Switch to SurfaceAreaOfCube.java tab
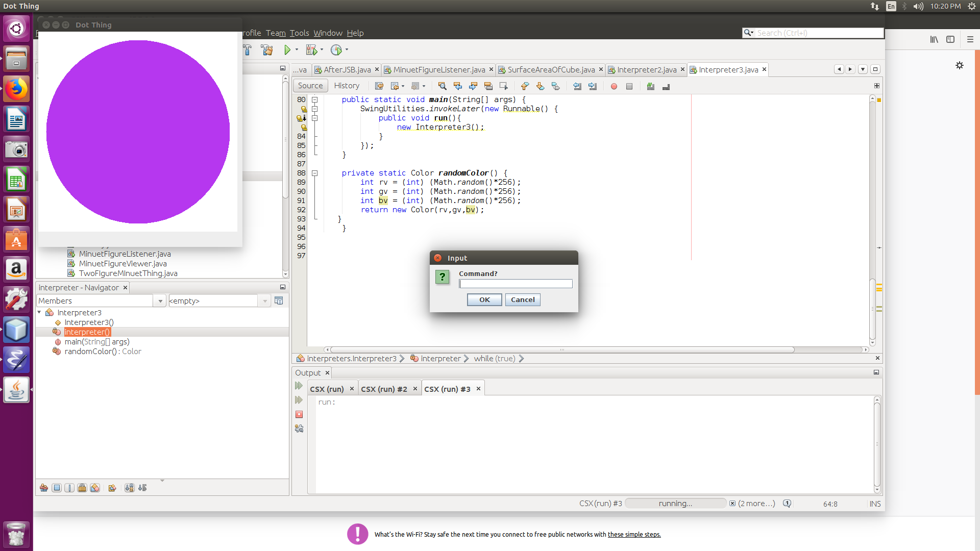Image resolution: width=980 pixels, height=551 pixels. pos(551,70)
